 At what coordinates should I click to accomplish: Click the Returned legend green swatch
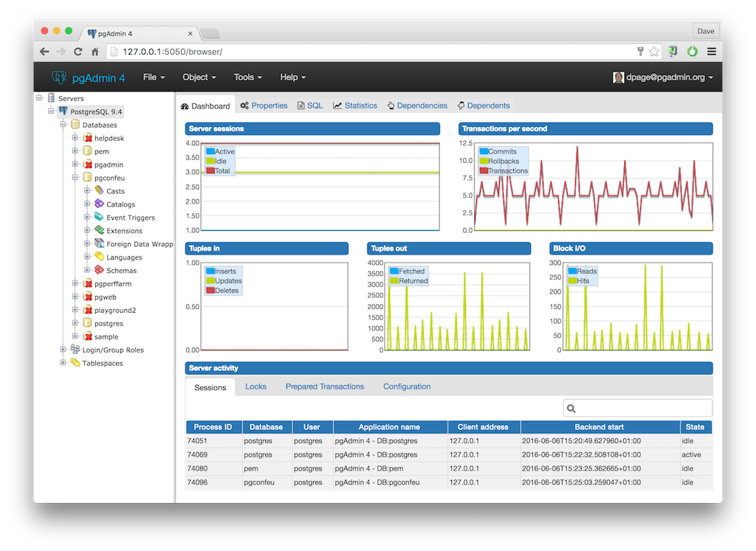(394, 280)
